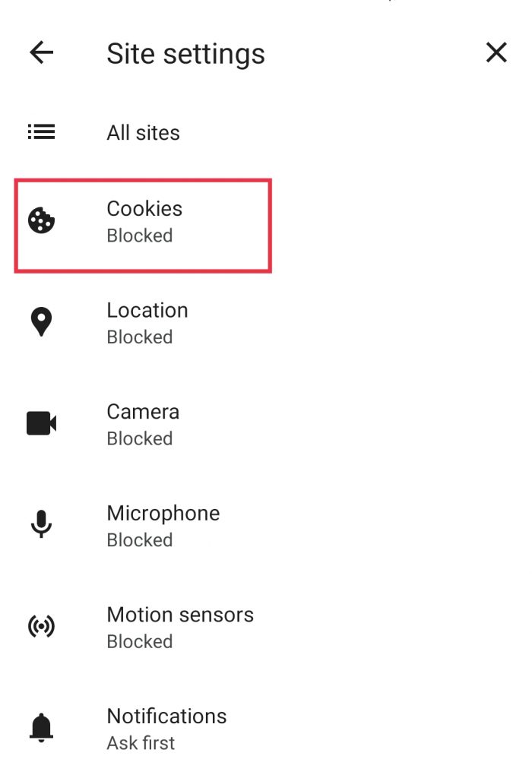
Task: Tap the Blocked status under Cookies
Action: click(140, 236)
